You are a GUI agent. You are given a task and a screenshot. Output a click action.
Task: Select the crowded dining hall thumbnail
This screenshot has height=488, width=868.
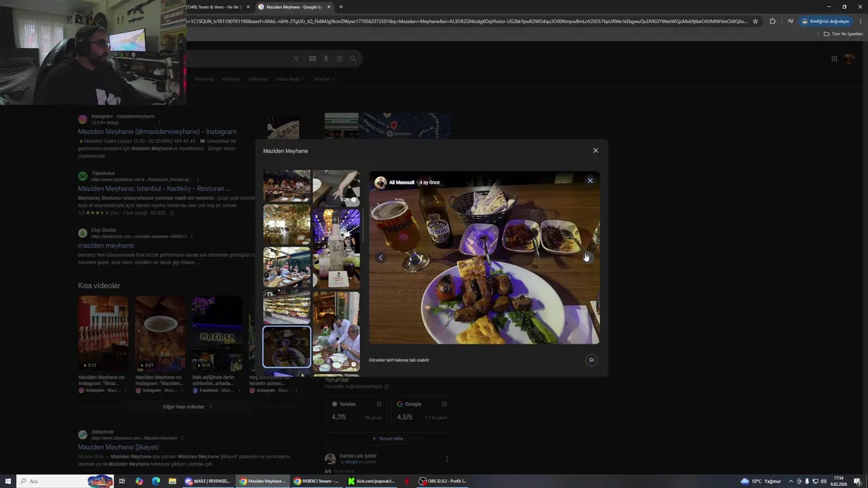point(287,186)
